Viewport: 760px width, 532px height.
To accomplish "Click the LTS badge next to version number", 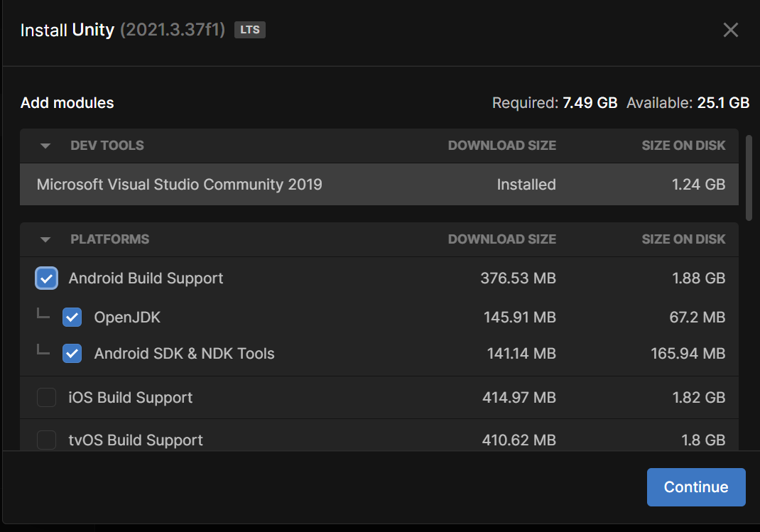I will (249, 30).
